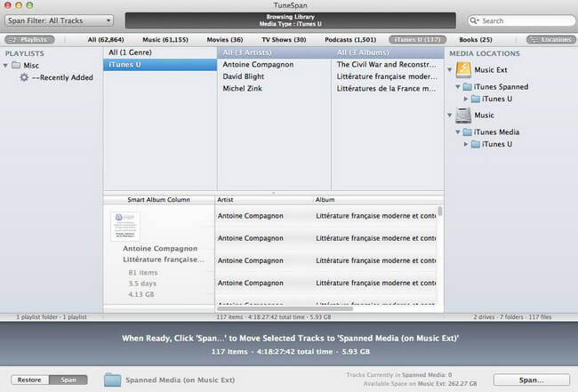The width and height of the screenshot is (578, 392).
Task: Click folder icon of iTunes U under iTunes Spanned
Action: click(x=476, y=99)
